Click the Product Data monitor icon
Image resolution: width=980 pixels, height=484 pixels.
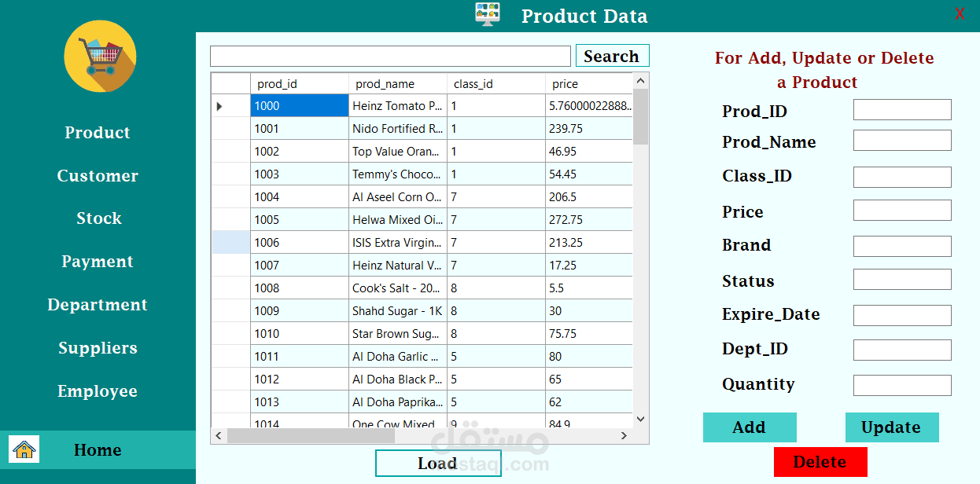click(488, 14)
